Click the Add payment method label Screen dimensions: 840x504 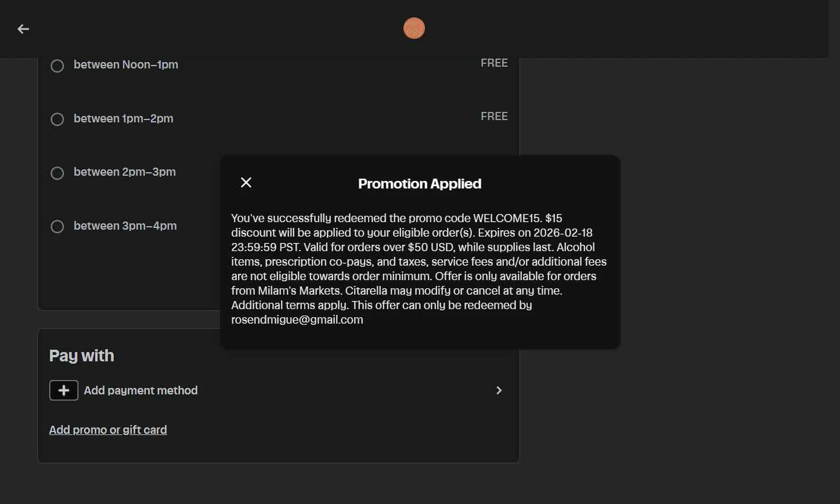[x=141, y=390]
